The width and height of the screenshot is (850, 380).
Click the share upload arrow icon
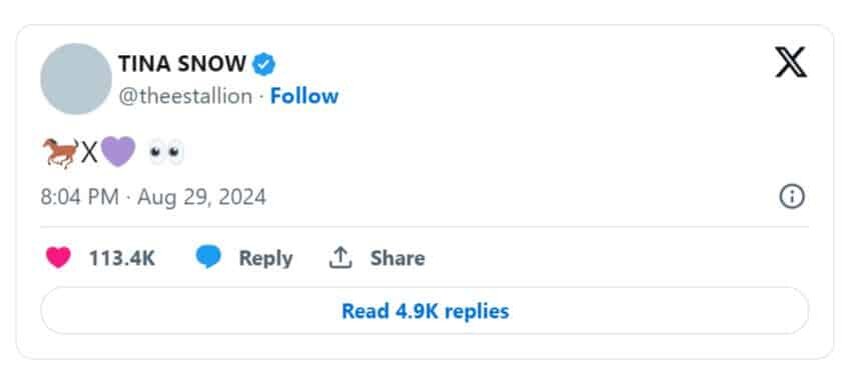point(340,258)
